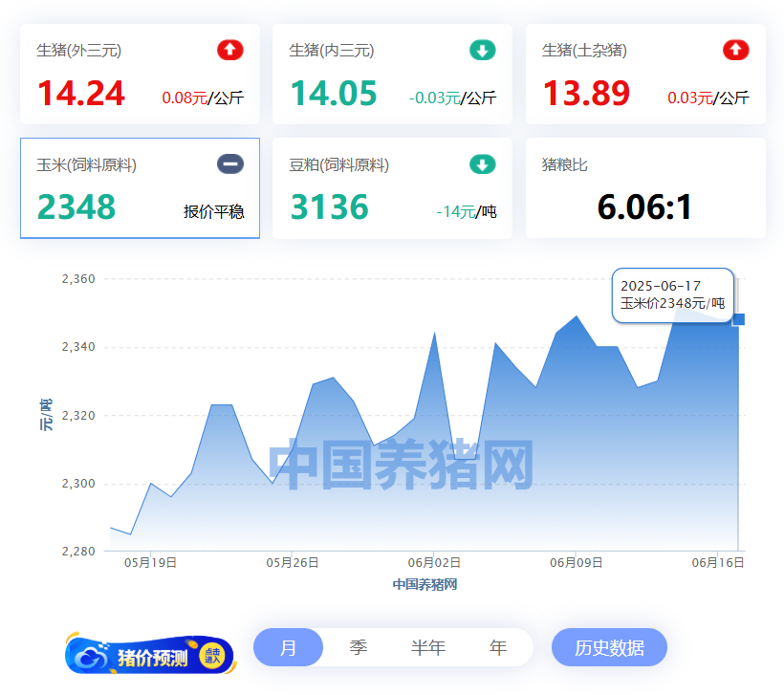Viewport: 784px width, 695px height.
Task: Show the 年 yearly range
Action: (498, 647)
